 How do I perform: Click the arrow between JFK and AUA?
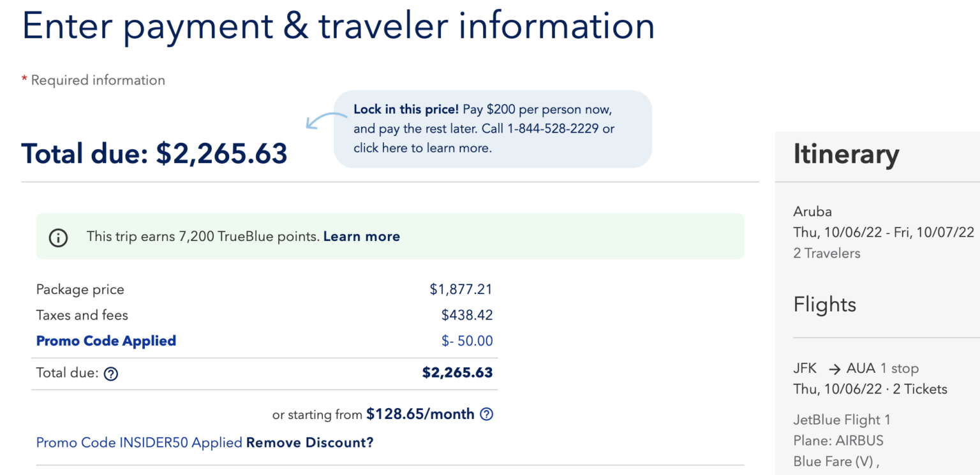tap(834, 369)
